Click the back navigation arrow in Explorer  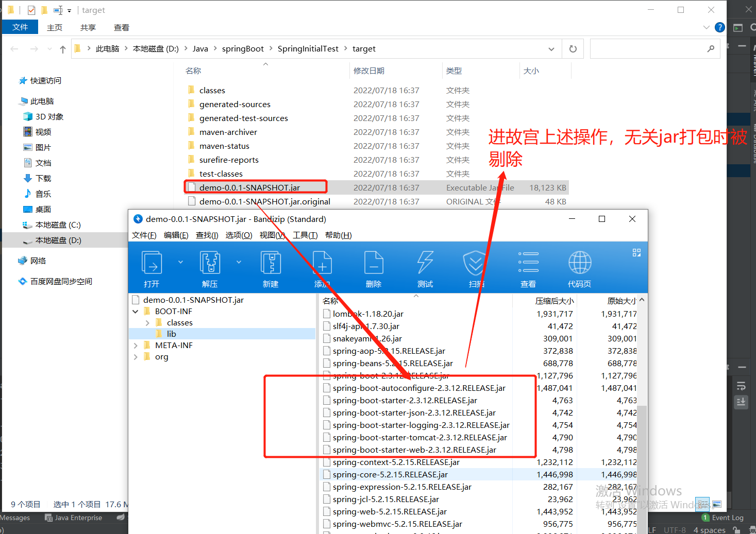tap(14, 49)
